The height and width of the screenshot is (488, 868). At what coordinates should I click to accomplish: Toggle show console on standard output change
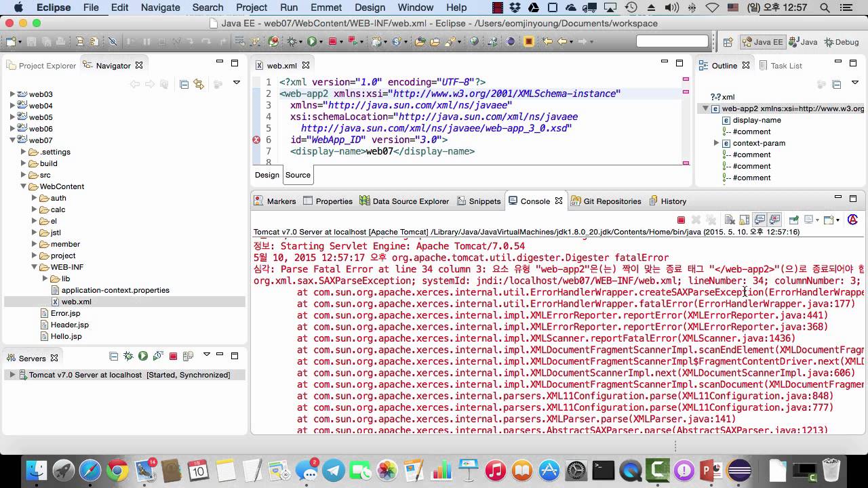pos(759,220)
